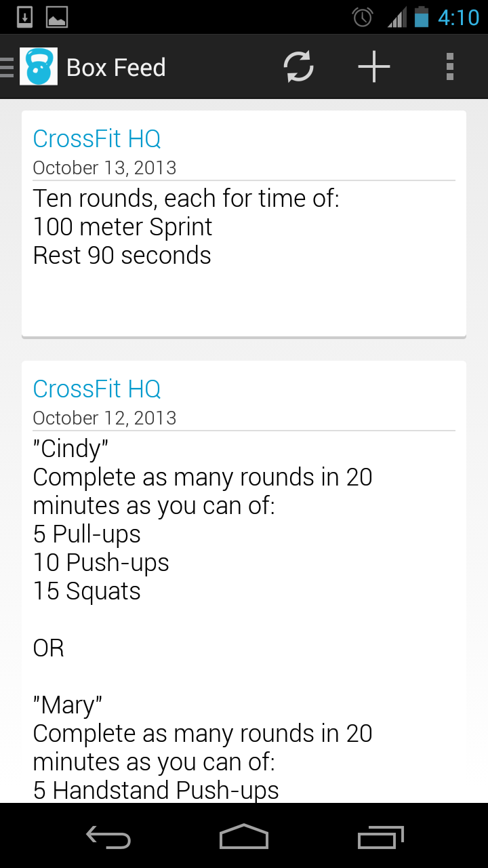Tap the battery indicator
This screenshot has height=868, width=488.
[424, 16]
